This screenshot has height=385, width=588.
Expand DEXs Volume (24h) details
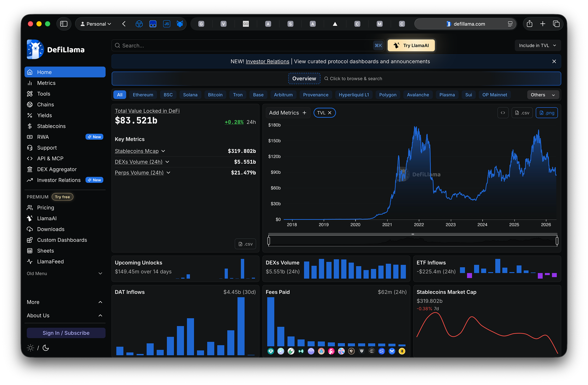coord(167,162)
